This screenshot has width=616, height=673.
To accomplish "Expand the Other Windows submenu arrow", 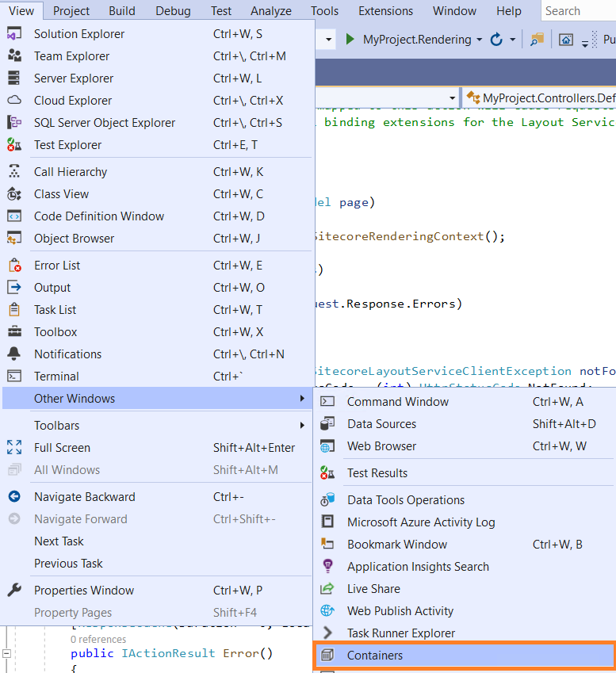I will 302,399.
